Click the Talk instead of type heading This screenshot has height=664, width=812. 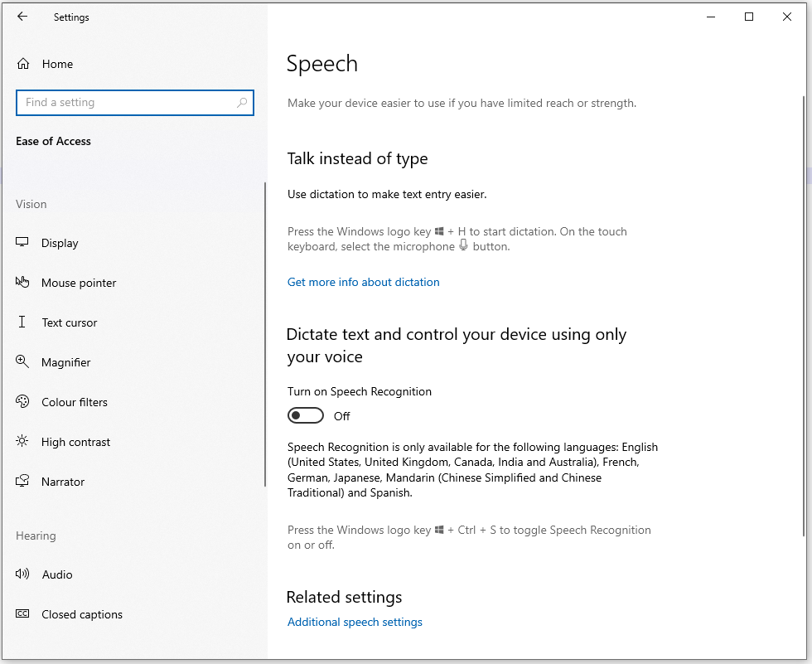click(x=357, y=158)
